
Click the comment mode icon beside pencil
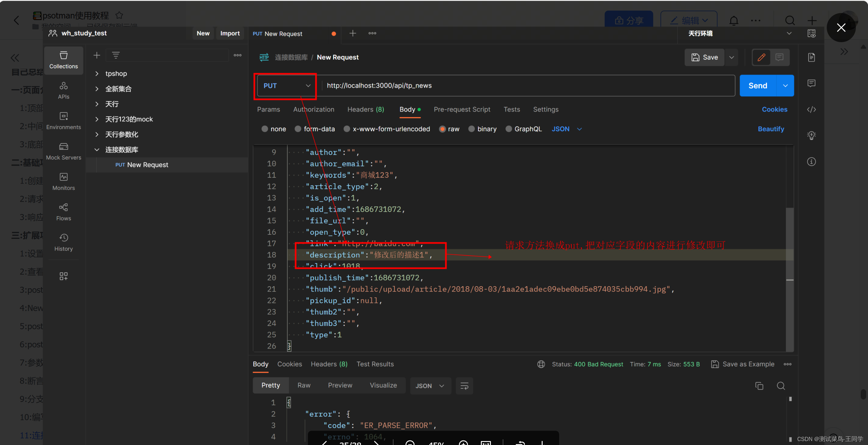point(779,57)
